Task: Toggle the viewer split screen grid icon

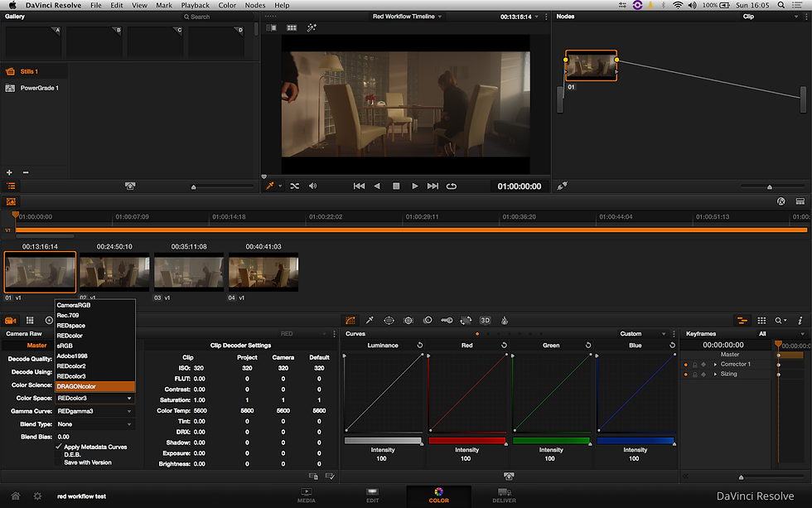Action: tap(292, 27)
